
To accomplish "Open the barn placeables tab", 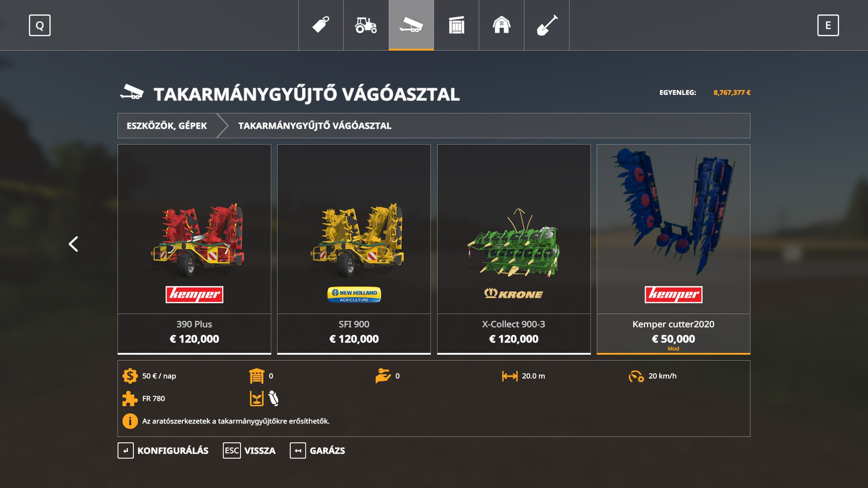I will 502,25.
